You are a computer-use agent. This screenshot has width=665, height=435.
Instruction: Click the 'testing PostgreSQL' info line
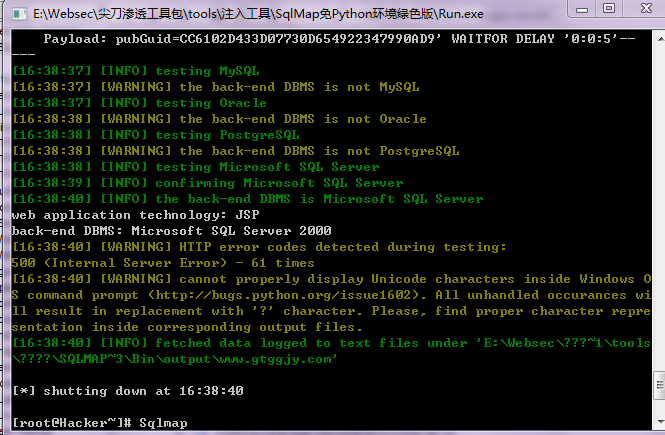(156, 135)
